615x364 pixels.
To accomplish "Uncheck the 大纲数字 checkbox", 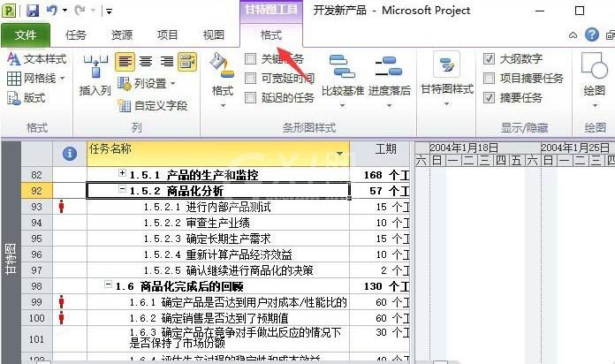I will coord(489,59).
